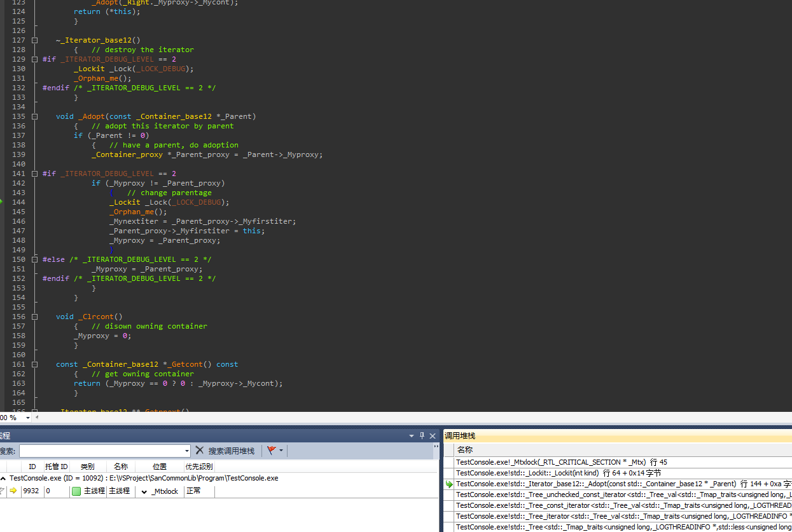Collapse the TestConsole.exe (ID = 10092) process group

(x=3, y=478)
